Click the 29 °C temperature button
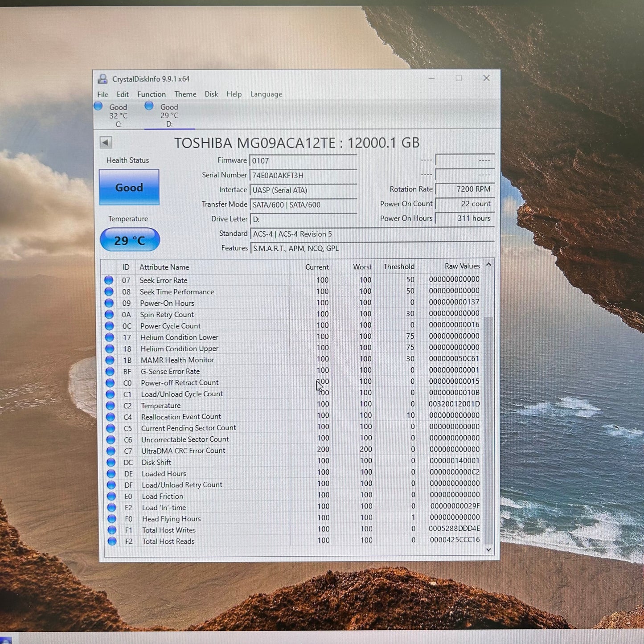644x644 pixels. coord(130,240)
